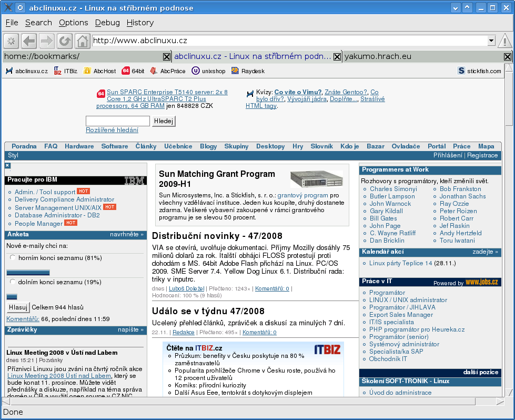Viewport: 515px width, 420px height.
Task: Click the Back arrow toolbar button
Action: click(29, 41)
